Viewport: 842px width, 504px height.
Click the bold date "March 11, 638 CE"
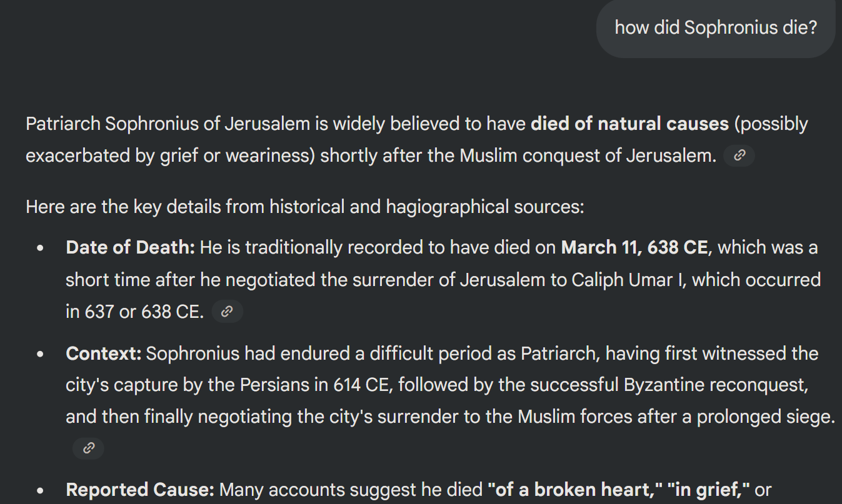[634, 248]
